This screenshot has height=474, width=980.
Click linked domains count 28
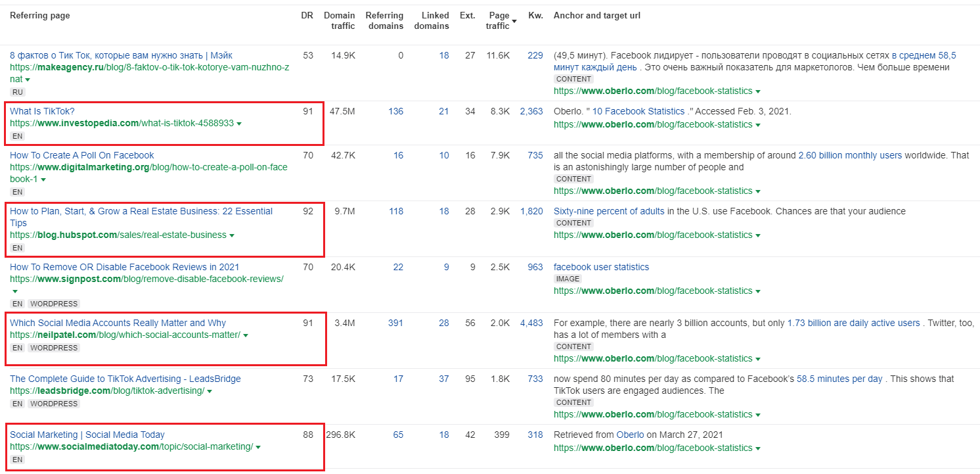444,323
